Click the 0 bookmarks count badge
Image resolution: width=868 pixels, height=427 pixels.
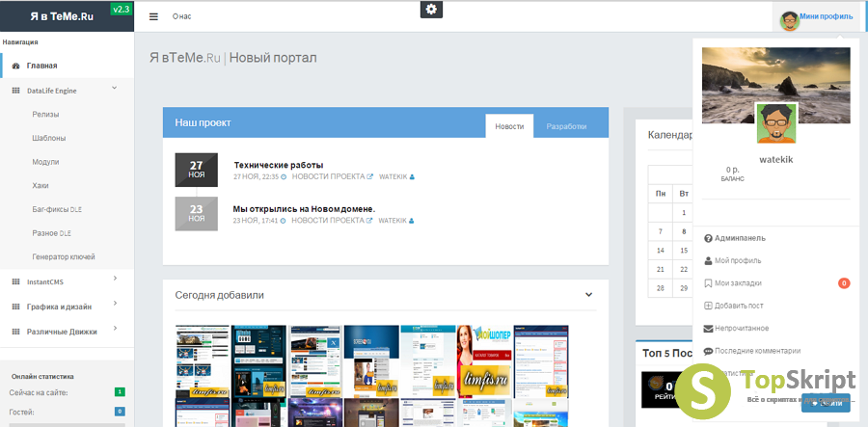point(844,283)
